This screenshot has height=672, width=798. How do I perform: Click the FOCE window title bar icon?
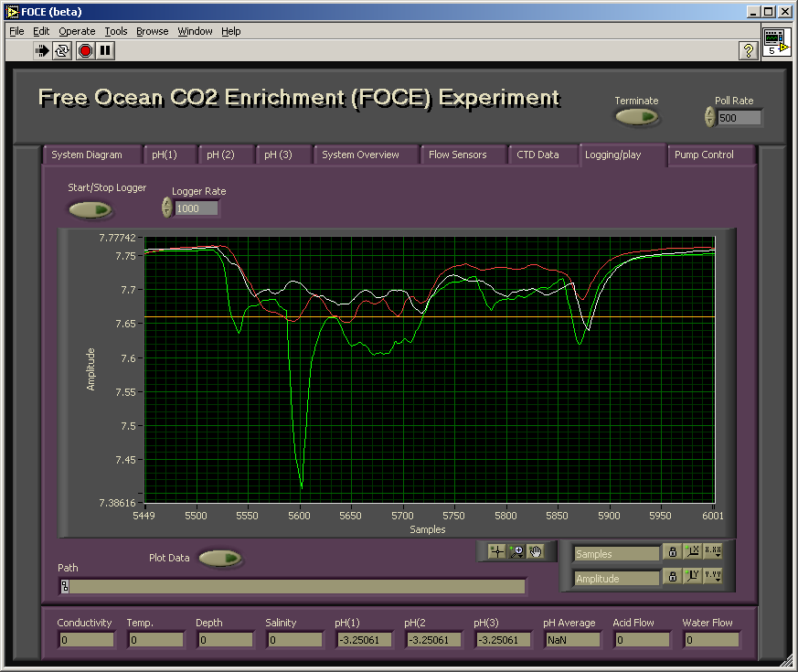click(x=12, y=11)
